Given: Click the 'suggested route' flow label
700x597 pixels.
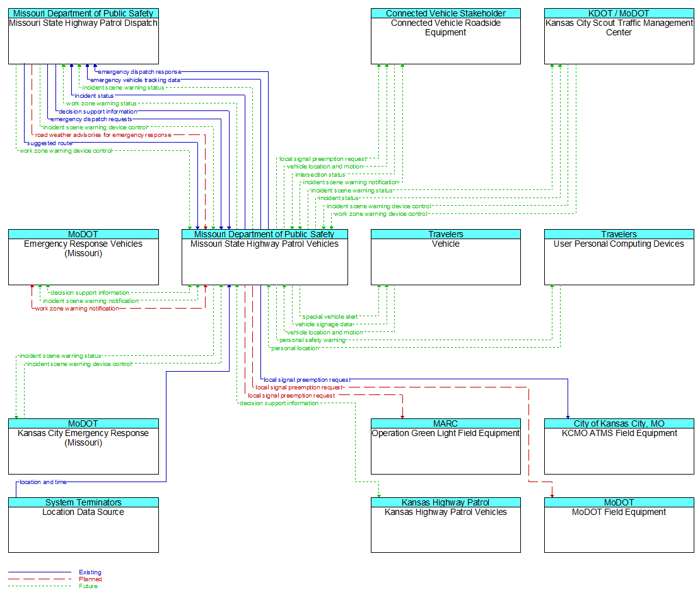Looking at the screenshot, I should pyautogui.click(x=50, y=143).
